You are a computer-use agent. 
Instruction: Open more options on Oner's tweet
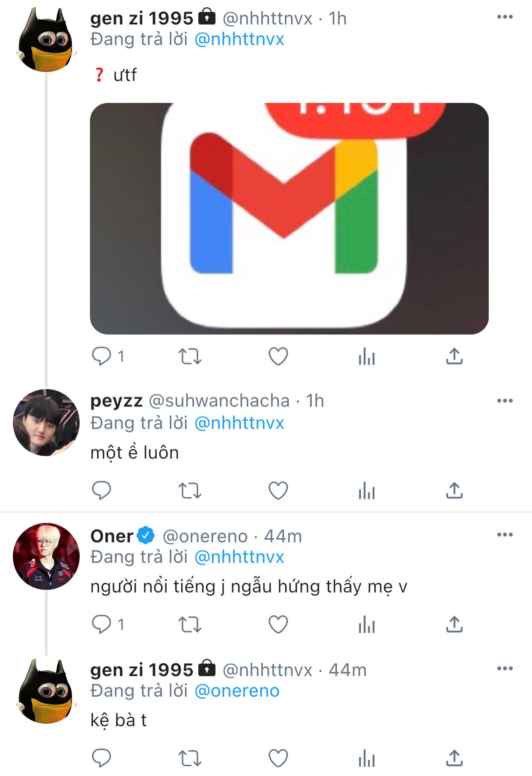(505, 535)
